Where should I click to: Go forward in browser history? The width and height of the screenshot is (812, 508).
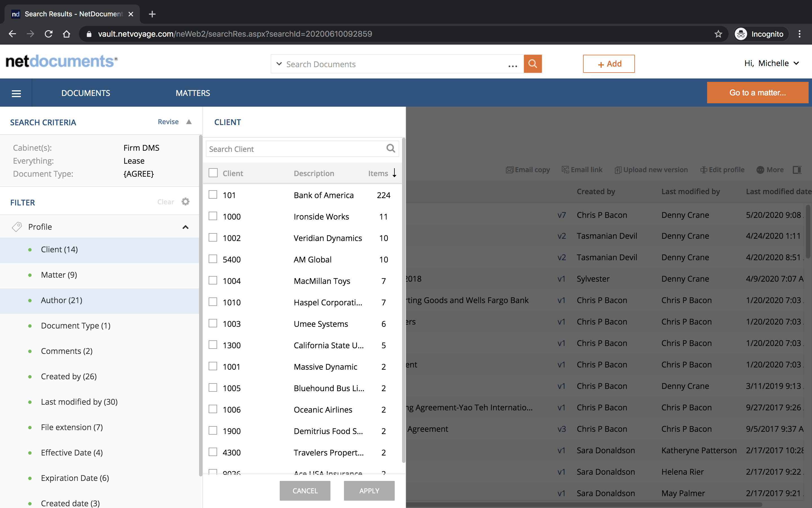click(x=30, y=34)
